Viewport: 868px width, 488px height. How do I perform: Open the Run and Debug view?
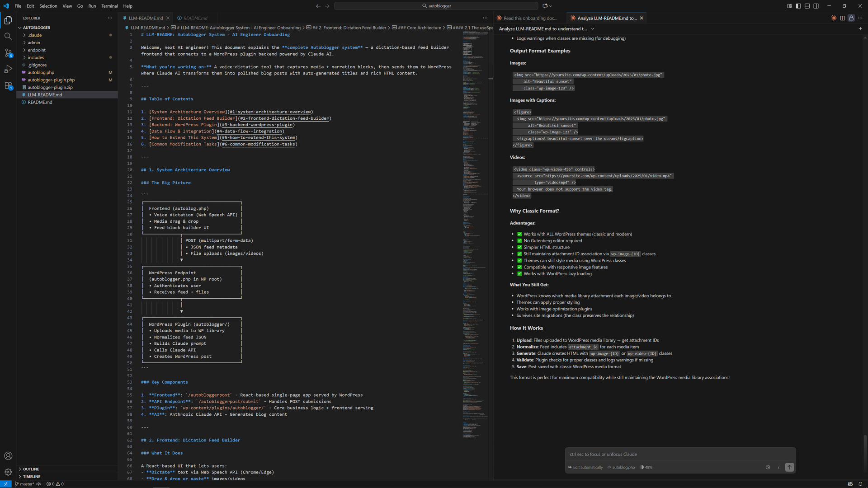tap(8, 69)
